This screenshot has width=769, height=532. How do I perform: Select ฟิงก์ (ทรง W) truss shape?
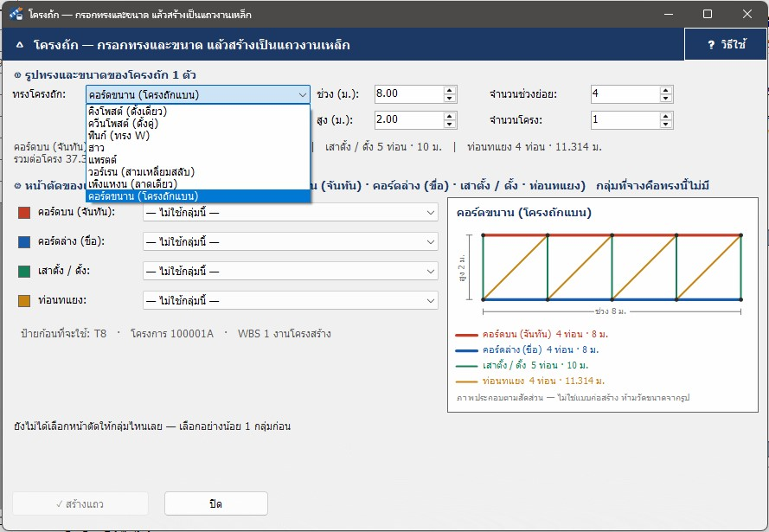point(198,135)
